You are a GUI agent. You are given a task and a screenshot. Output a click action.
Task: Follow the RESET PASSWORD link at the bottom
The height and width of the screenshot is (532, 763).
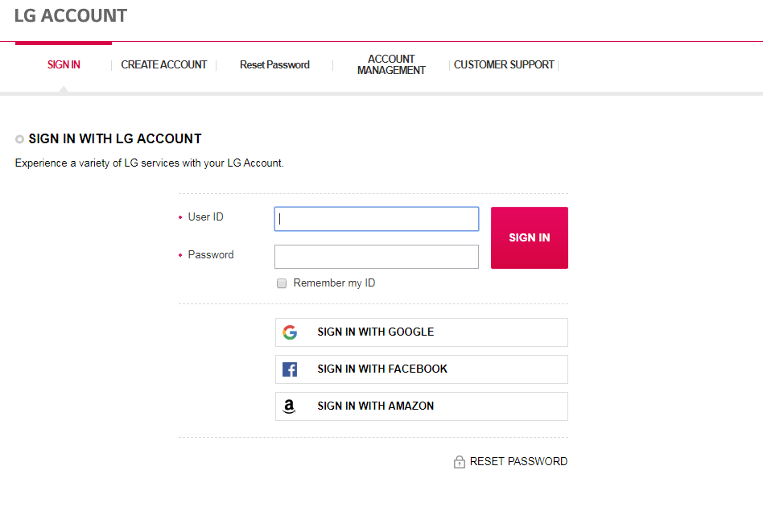click(x=518, y=461)
